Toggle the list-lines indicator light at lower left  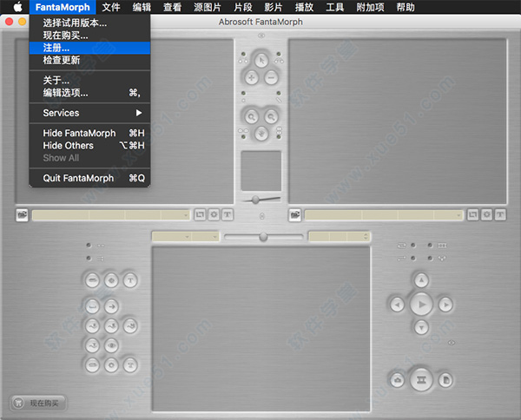coord(89,258)
